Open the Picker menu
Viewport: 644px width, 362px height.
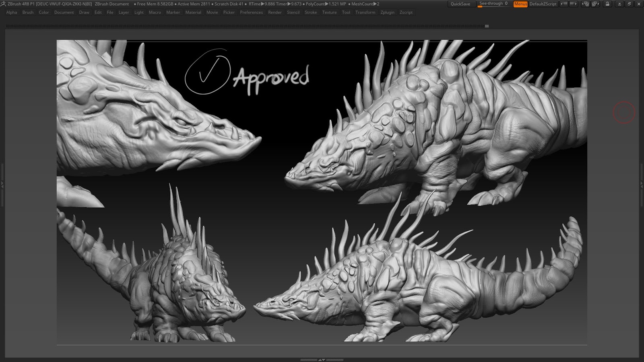[229, 12]
